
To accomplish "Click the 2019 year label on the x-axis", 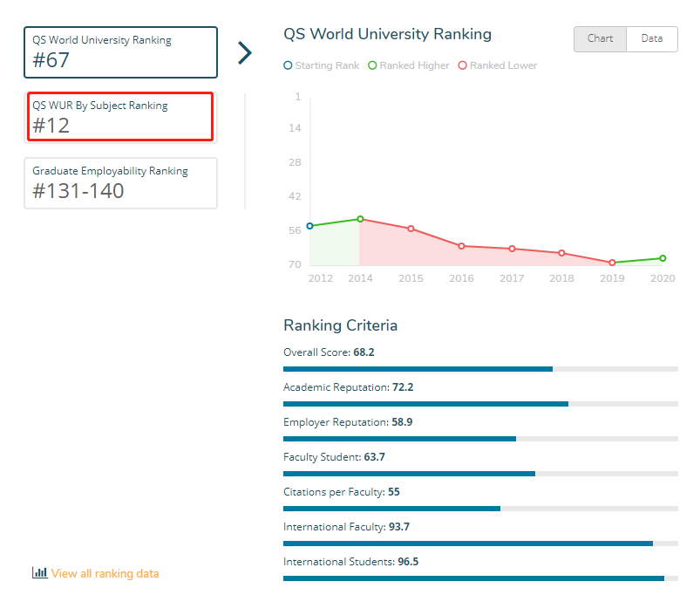I will [x=613, y=278].
